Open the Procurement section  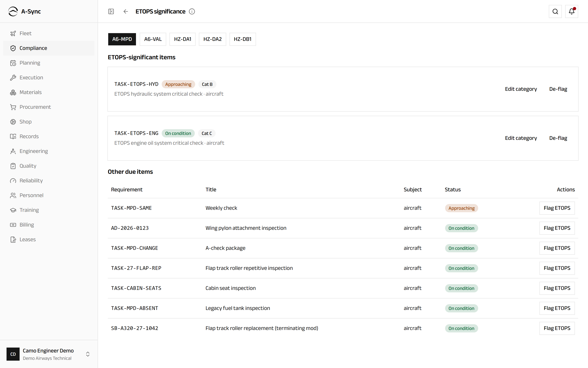(49, 107)
